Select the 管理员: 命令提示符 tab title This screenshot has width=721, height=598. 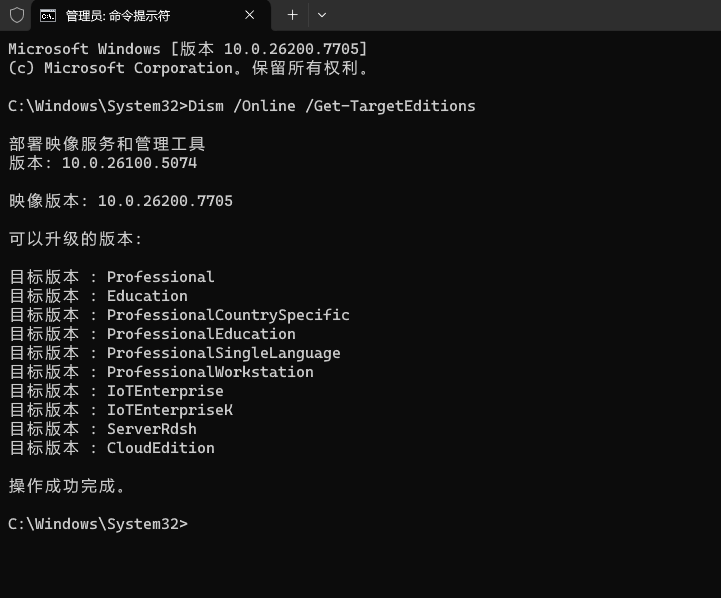point(118,15)
